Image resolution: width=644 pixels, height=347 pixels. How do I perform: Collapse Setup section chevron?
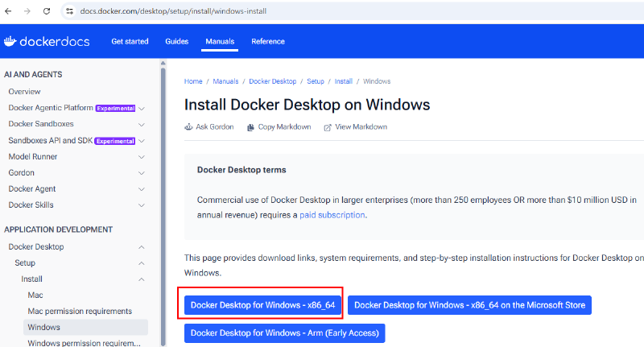[x=142, y=263]
